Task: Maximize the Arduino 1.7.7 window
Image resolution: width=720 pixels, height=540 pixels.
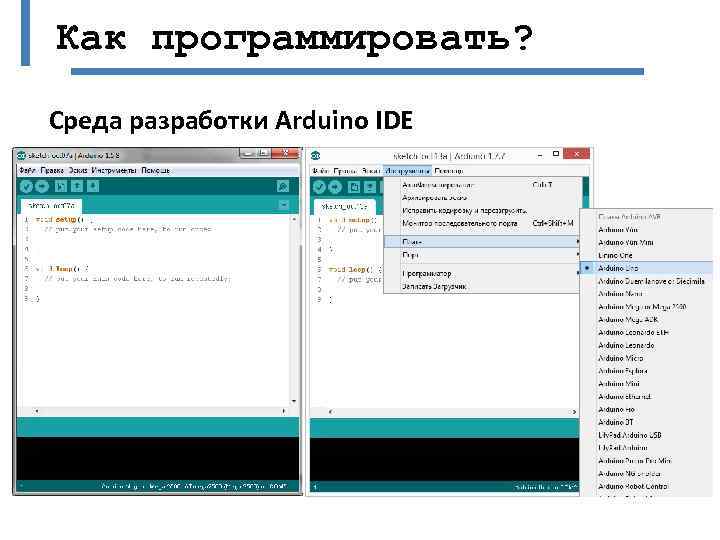Action: click(x=556, y=154)
